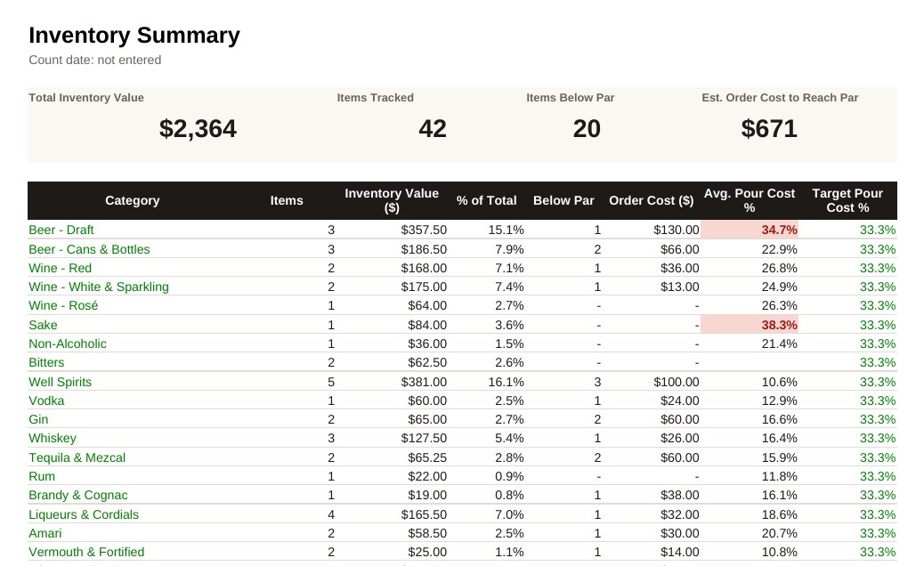The image size is (924, 566).
Task: Select the $24.00 Vodka order cost
Action: tap(679, 400)
